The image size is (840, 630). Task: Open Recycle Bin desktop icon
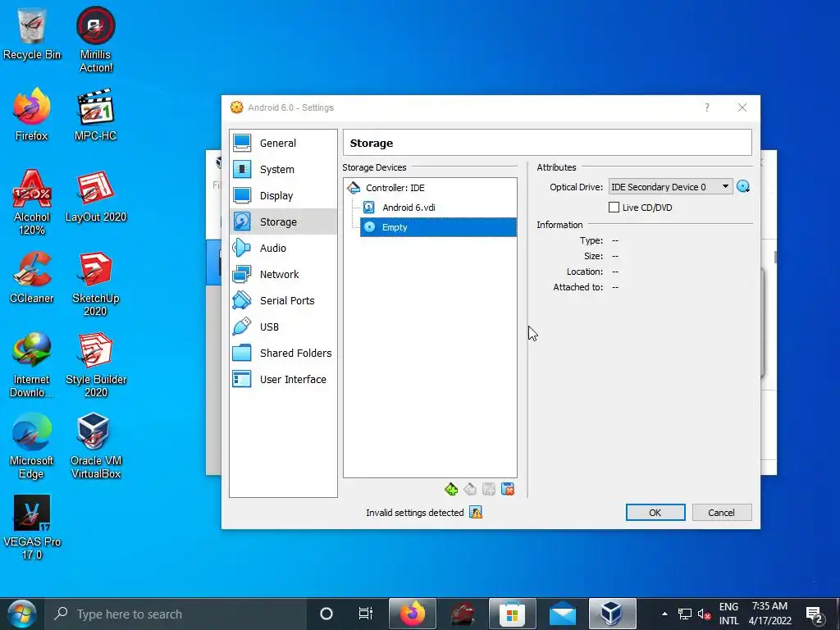point(32,34)
